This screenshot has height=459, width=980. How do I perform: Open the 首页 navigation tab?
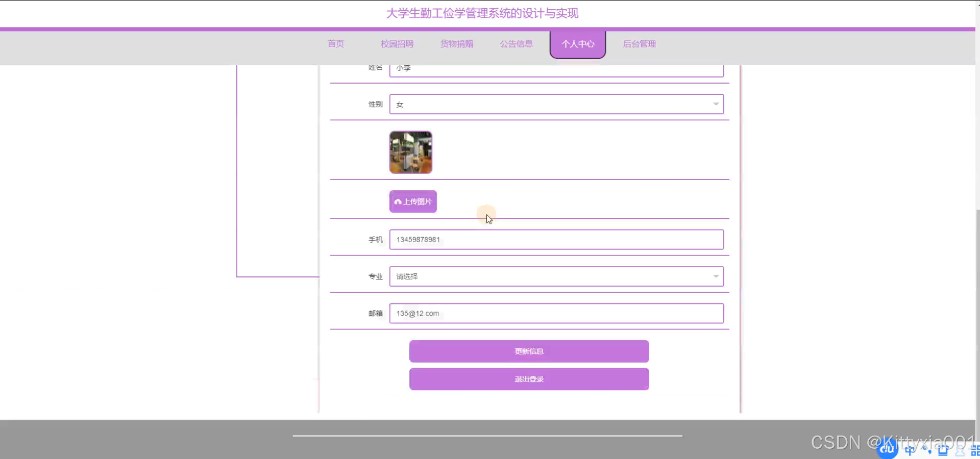coord(335,44)
